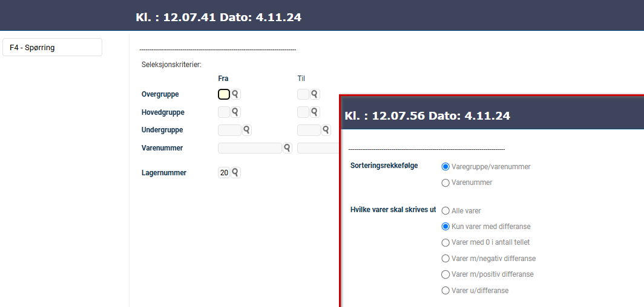Click the Seleksjonskriterier heading text

[x=172, y=64]
